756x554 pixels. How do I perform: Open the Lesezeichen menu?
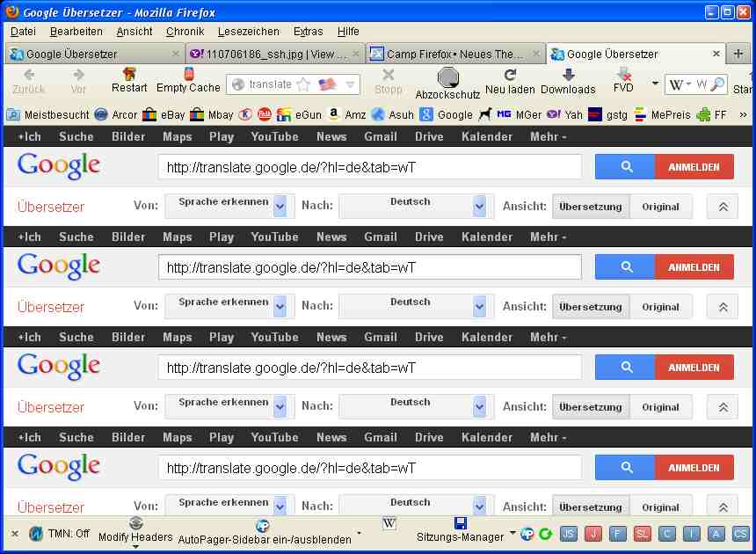tap(248, 32)
